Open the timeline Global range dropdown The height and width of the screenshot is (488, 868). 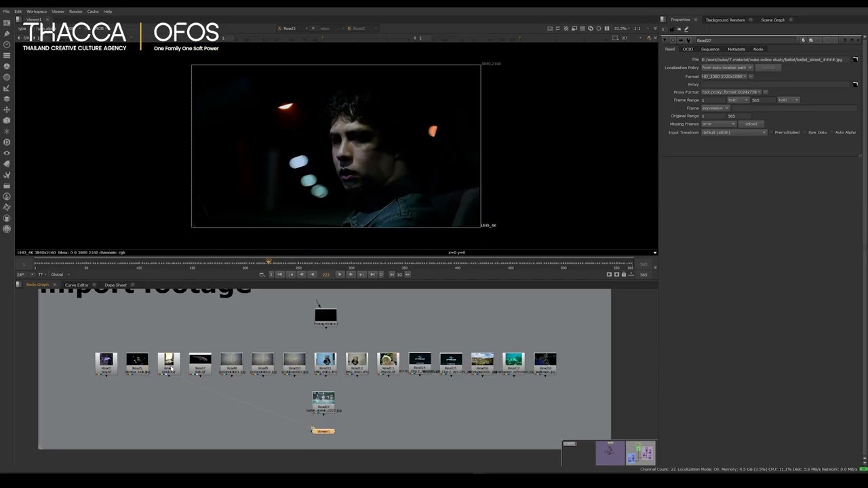coord(60,274)
